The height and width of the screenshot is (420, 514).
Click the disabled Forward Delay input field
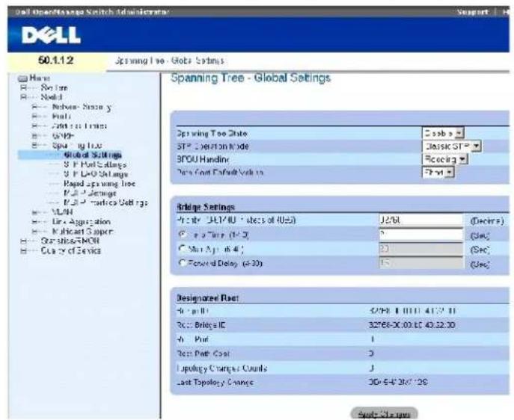point(421,264)
